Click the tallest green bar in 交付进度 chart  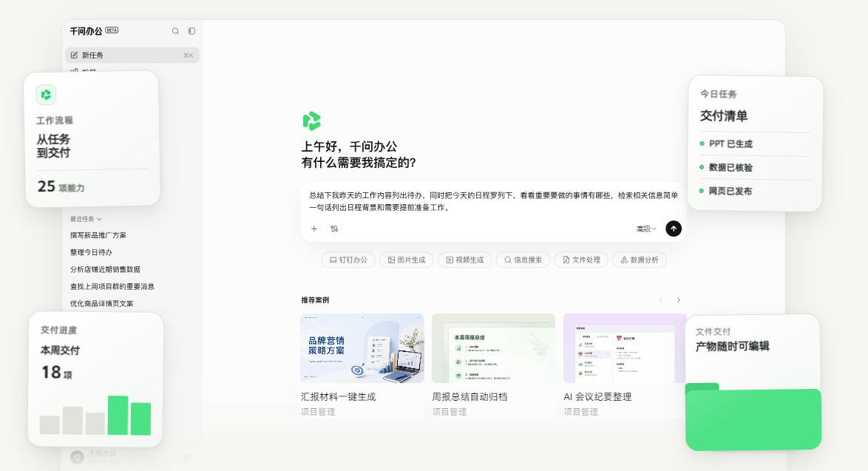tap(118, 415)
